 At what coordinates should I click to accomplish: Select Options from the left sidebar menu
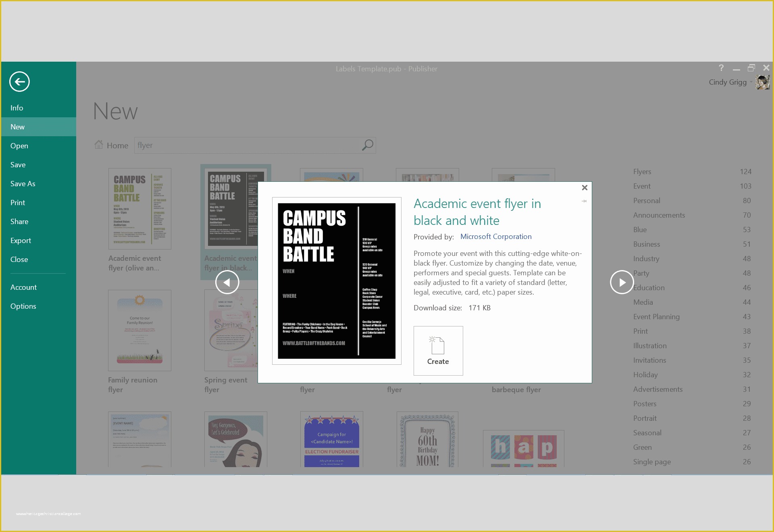pos(23,305)
